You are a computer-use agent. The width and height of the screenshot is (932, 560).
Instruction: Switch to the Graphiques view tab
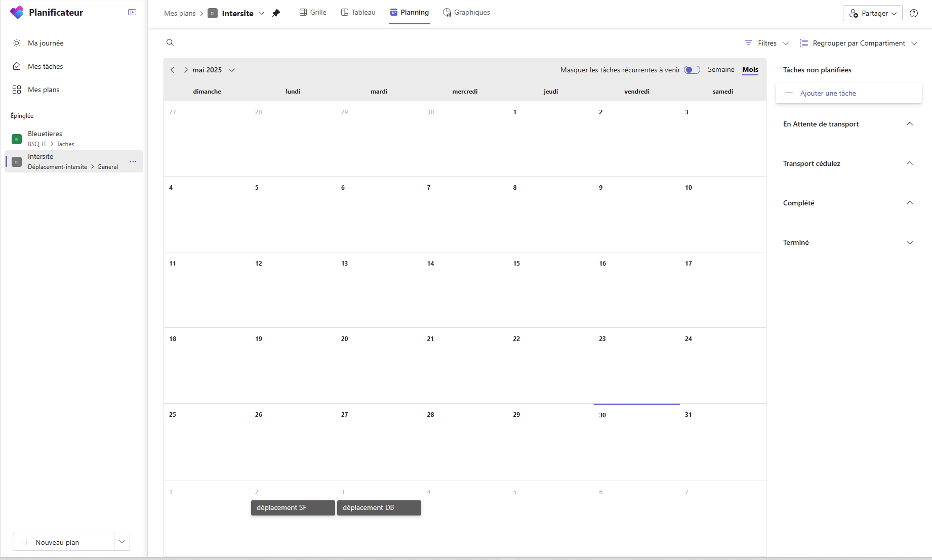[466, 12]
